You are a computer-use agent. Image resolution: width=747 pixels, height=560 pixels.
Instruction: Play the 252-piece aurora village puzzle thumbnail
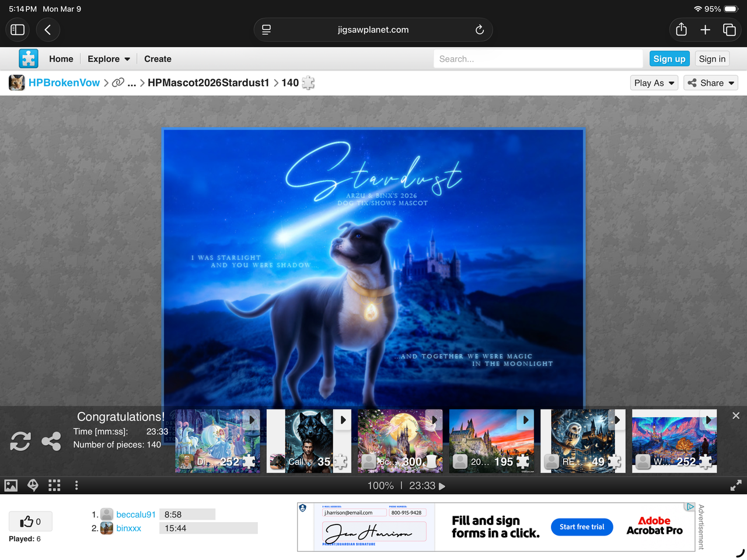pyautogui.click(x=674, y=441)
